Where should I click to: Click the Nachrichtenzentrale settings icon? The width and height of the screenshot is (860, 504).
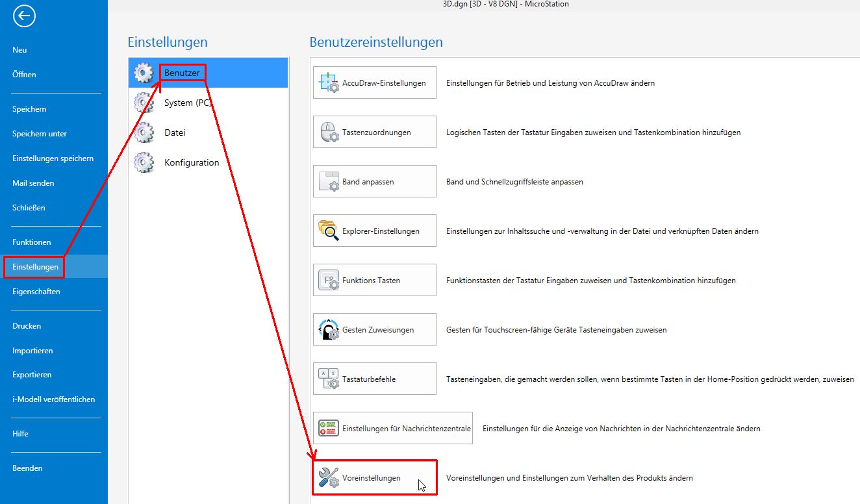tap(329, 429)
